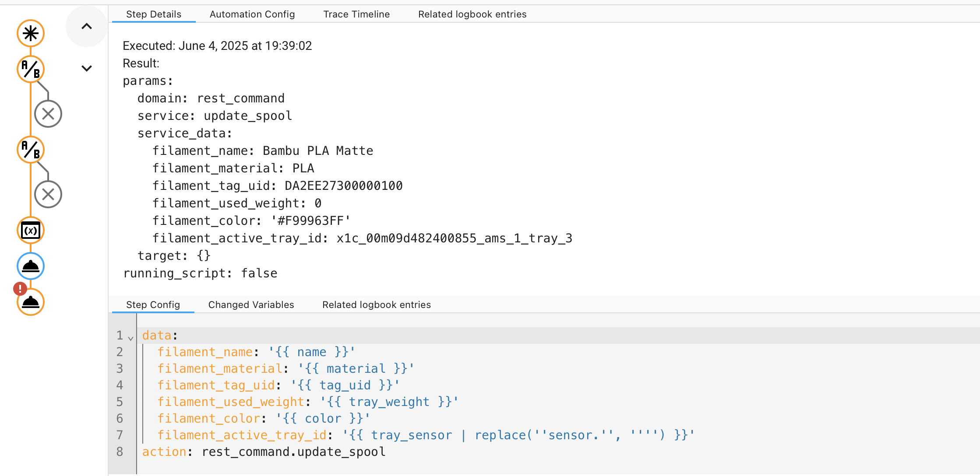The image size is (980, 476).
Task: Switch to the Trace Timeline tab
Action: pyautogui.click(x=356, y=14)
